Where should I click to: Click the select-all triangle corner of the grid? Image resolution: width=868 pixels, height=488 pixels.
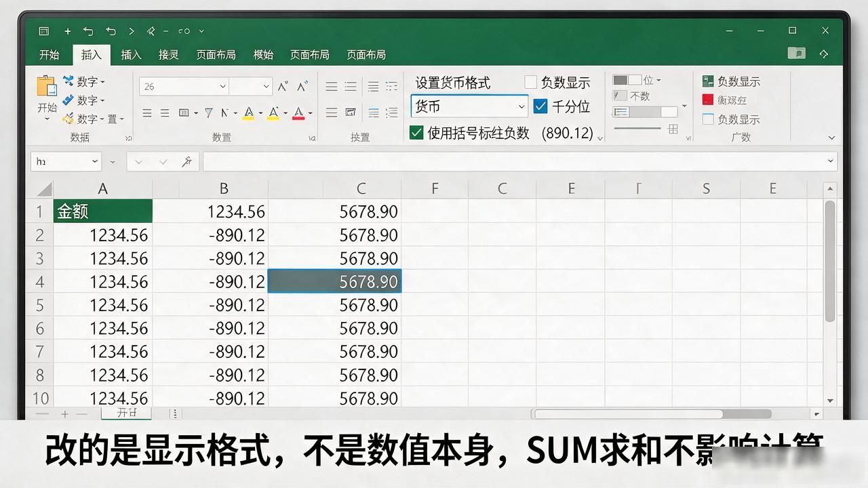43,188
